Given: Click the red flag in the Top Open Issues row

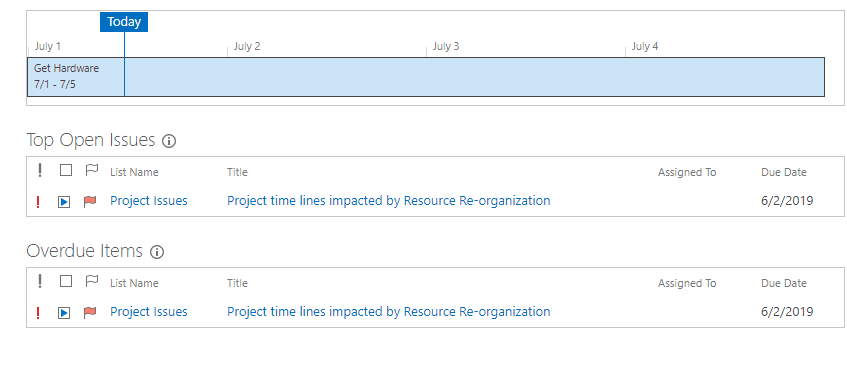Looking at the screenshot, I should (x=90, y=201).
